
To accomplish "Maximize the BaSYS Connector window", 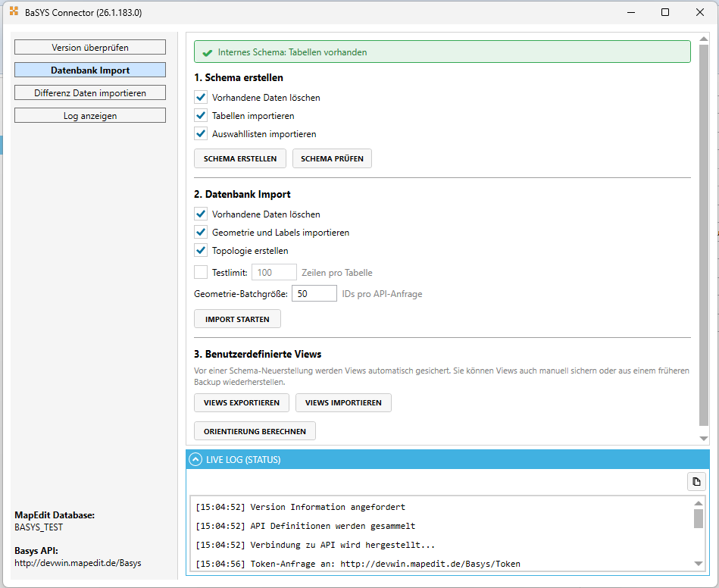I will (665, 12).
